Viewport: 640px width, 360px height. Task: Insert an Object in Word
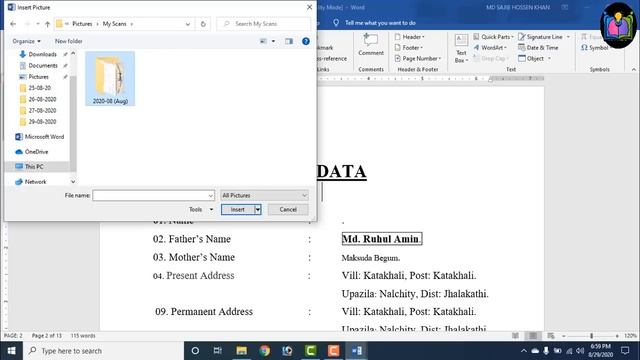[534, 59]
